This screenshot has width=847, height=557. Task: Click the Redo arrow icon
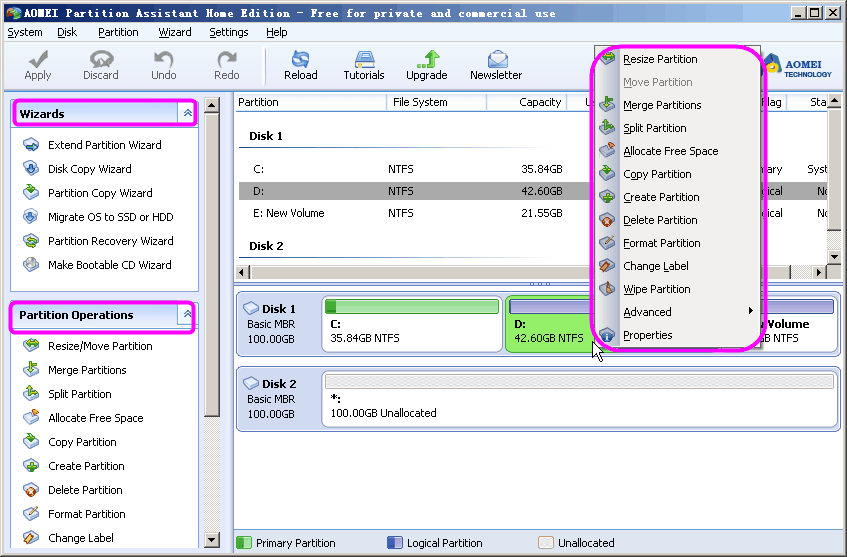pos(227,58)
